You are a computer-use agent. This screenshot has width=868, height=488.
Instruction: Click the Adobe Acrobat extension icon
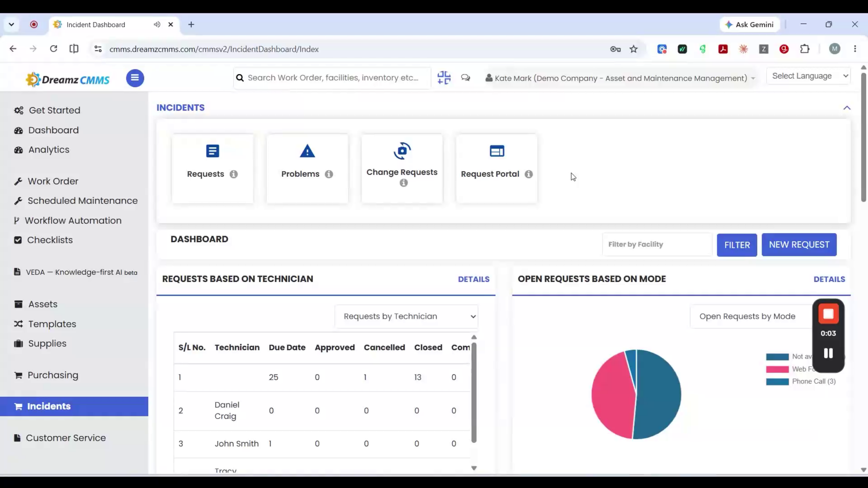click(x=723, y=49)
